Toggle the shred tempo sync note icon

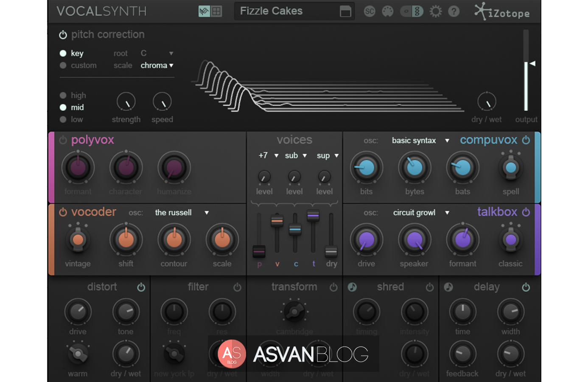tap(352, 287)
